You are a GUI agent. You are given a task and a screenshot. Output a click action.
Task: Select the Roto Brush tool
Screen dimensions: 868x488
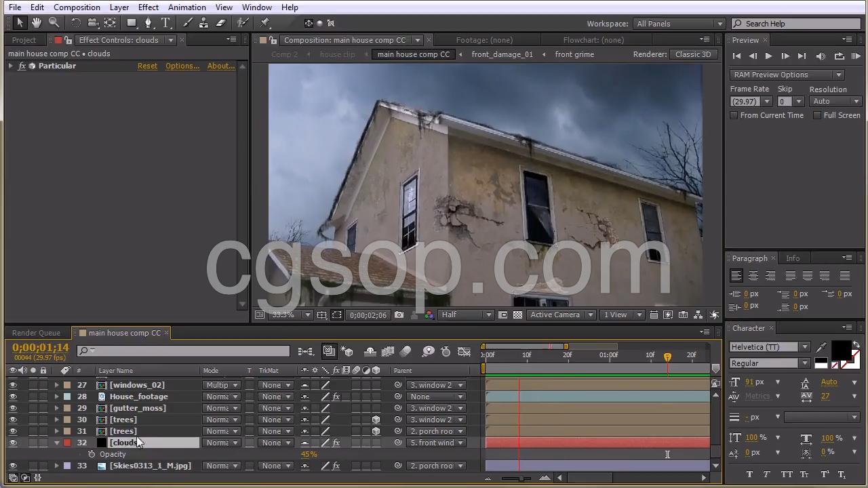tap(243, 23)
